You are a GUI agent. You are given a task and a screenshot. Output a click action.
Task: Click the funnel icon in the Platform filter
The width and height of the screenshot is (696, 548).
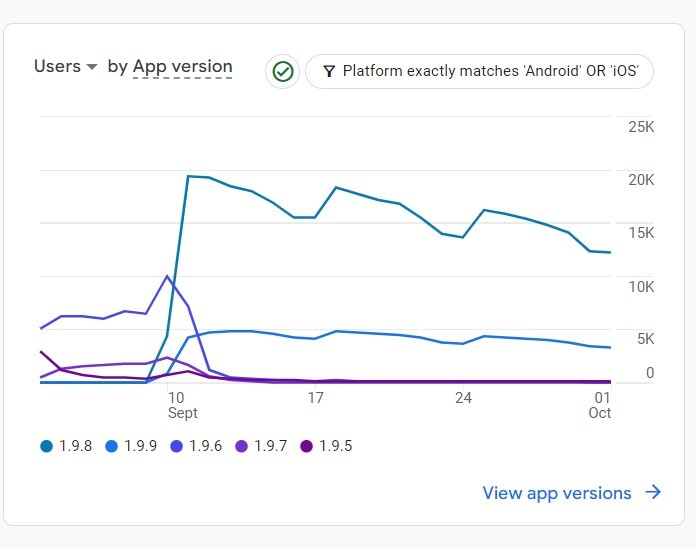[329, 72]
